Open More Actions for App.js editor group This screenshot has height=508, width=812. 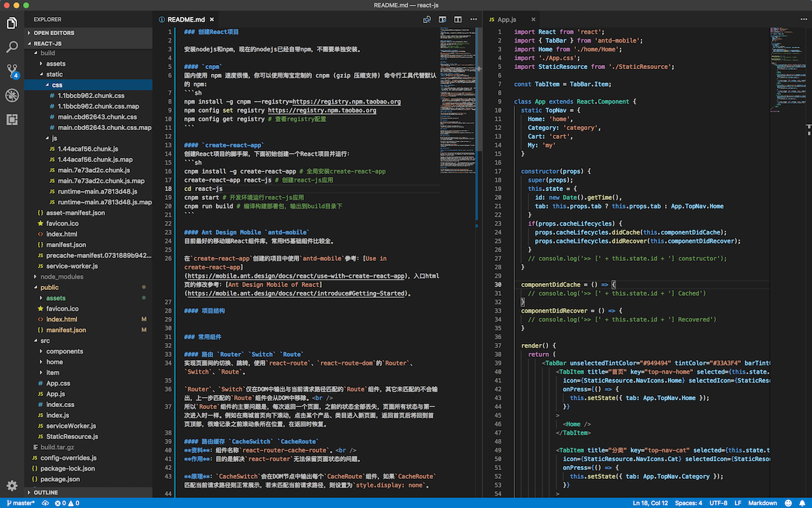[803, 20]
